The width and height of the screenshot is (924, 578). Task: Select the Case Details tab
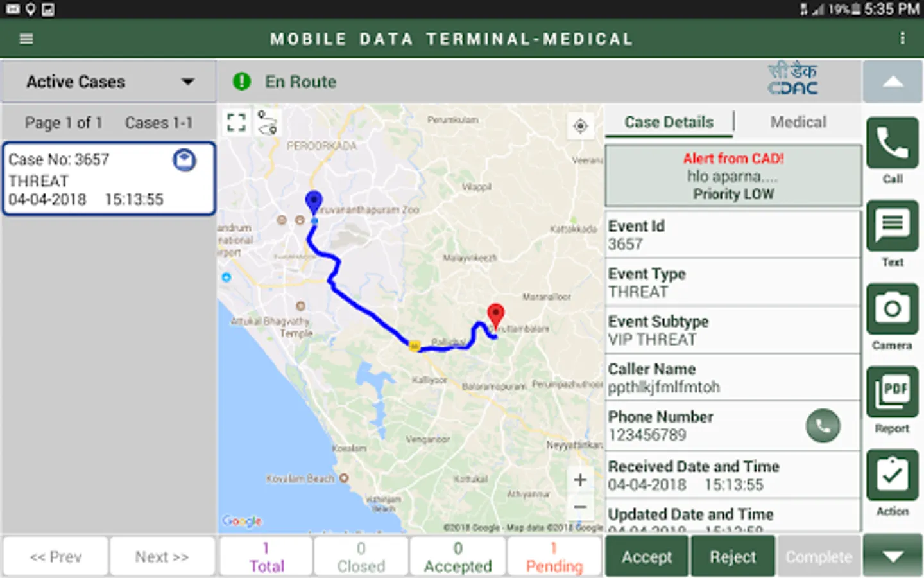point(669,122)
